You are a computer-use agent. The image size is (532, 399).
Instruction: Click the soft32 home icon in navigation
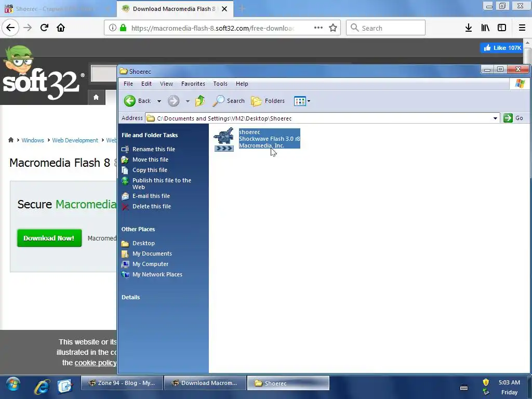click(96, 97)
